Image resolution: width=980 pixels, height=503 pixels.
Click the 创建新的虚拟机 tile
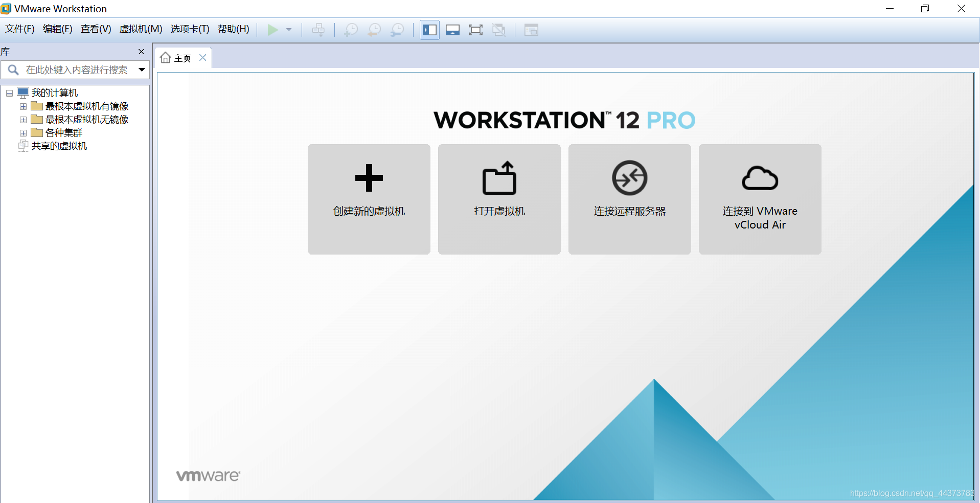tap(369, 199)
